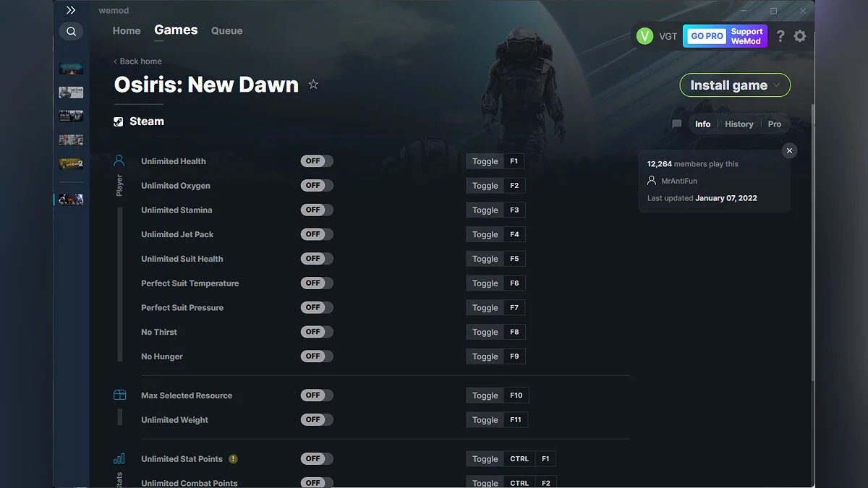
Task: Click the inventory box category icon
Action: pos(119,395)
